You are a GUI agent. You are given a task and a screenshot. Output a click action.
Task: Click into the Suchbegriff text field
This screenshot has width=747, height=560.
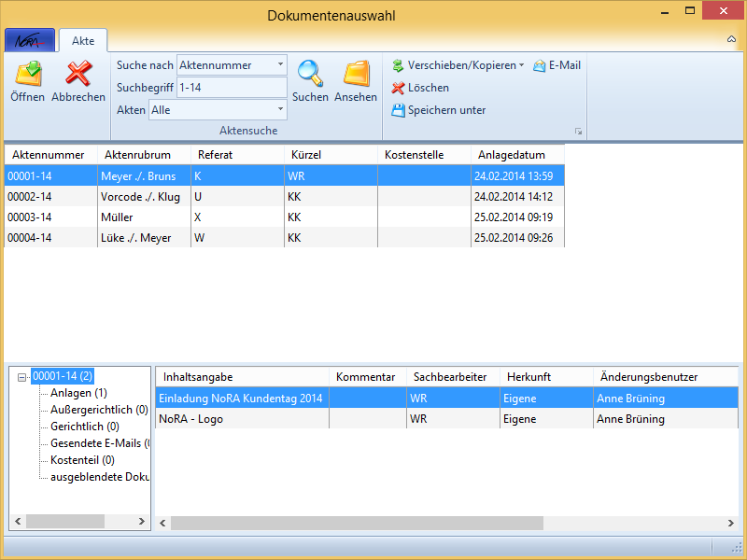pos(231,88)
